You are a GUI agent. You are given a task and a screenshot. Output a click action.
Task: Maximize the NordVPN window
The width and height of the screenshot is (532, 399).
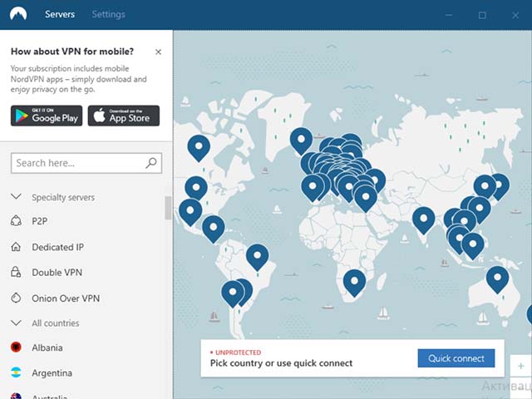tap(482, 15)
